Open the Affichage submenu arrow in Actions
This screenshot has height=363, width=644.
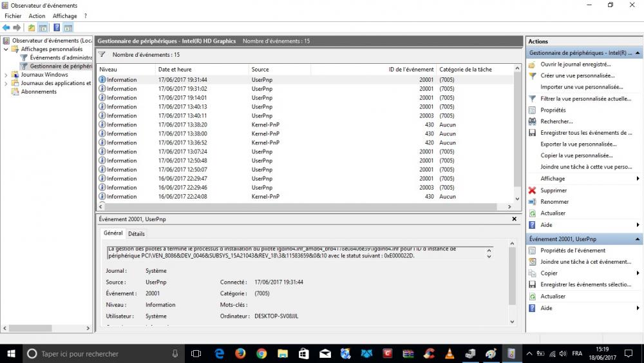[x=638, y=179]
